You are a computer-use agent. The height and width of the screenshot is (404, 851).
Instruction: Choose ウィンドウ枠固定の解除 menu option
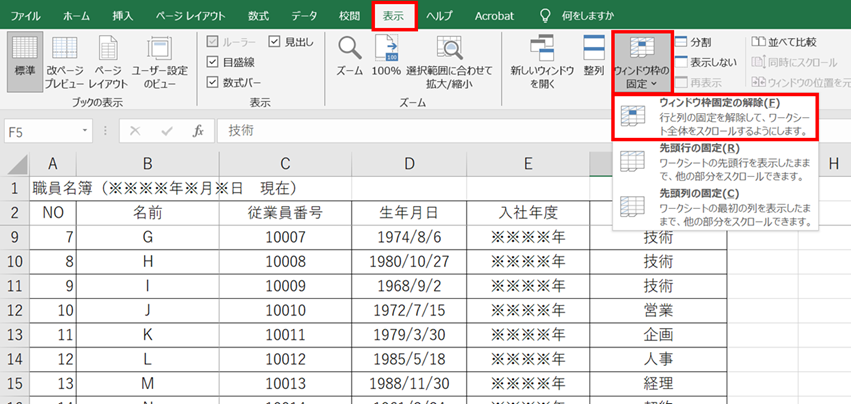[716, 117]
